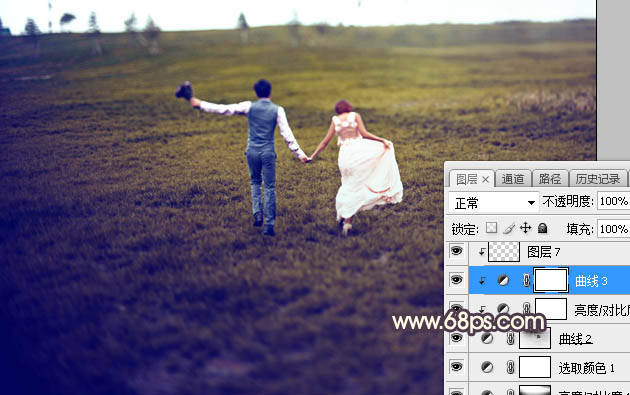Click the 选取颜色 1 mask link icon

(x=510, y=367)
